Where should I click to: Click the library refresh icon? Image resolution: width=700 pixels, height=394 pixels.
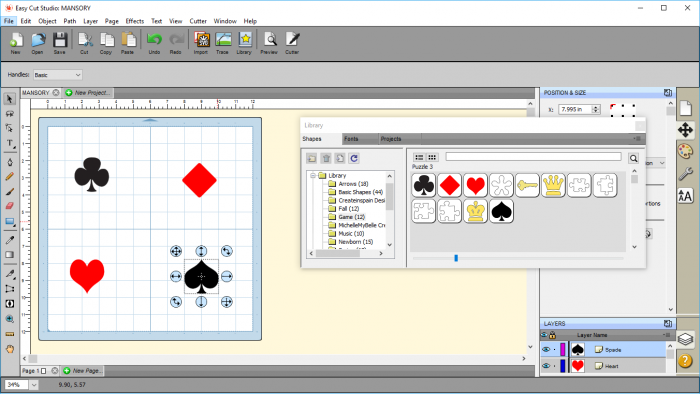point(354,158)
